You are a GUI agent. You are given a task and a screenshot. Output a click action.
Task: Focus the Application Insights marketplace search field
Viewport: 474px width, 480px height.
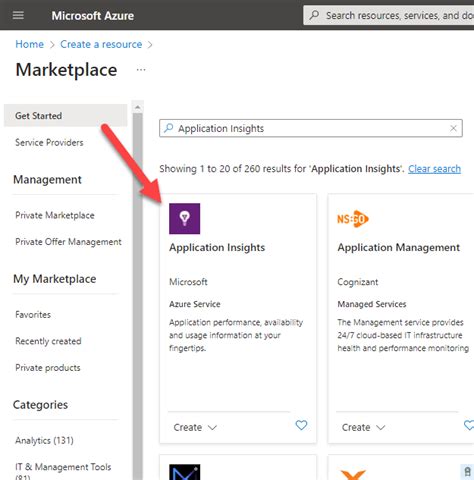point(311,128)
